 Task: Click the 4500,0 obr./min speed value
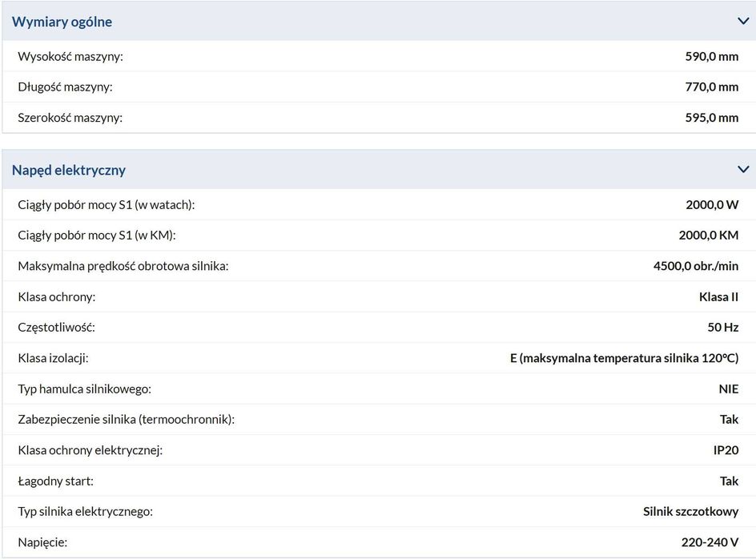click(x=696, y=266)
